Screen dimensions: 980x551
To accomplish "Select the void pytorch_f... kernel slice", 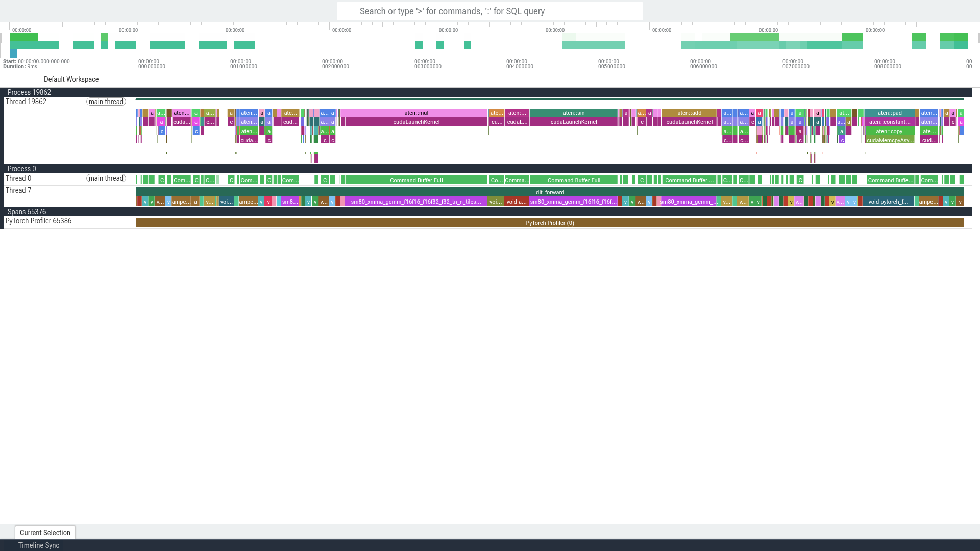I will click(x=888, y=202).
